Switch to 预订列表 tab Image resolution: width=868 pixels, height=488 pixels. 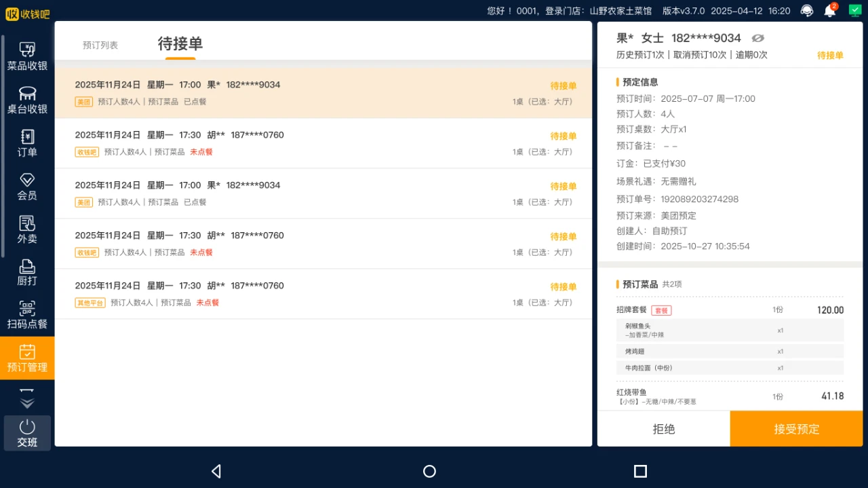100,45
